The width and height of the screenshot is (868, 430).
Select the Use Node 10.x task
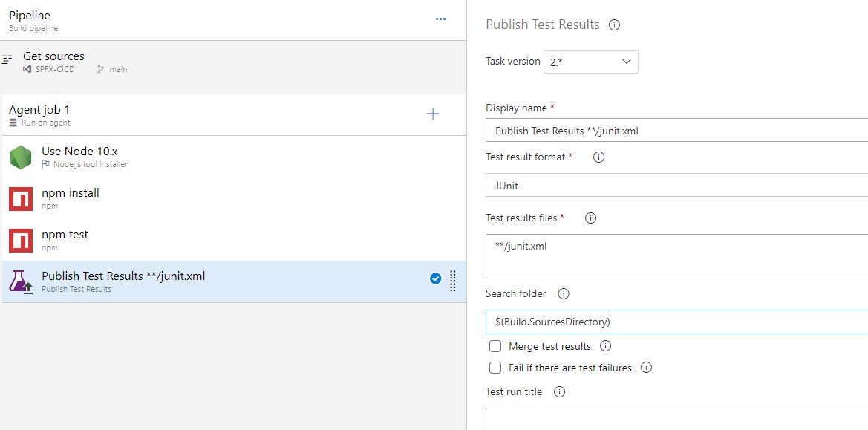click(79, 157)
